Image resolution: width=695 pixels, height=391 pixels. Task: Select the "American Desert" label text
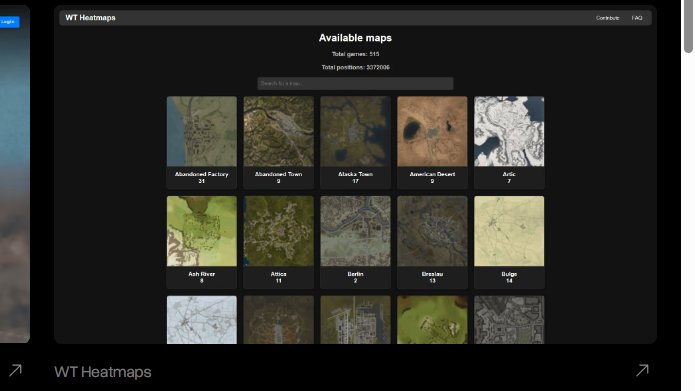[x=432, y=174]
